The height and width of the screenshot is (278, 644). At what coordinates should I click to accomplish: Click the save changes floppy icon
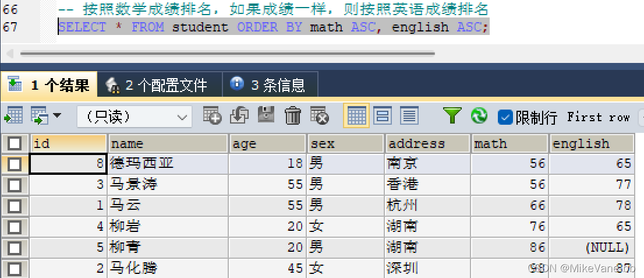click(266, 115)
